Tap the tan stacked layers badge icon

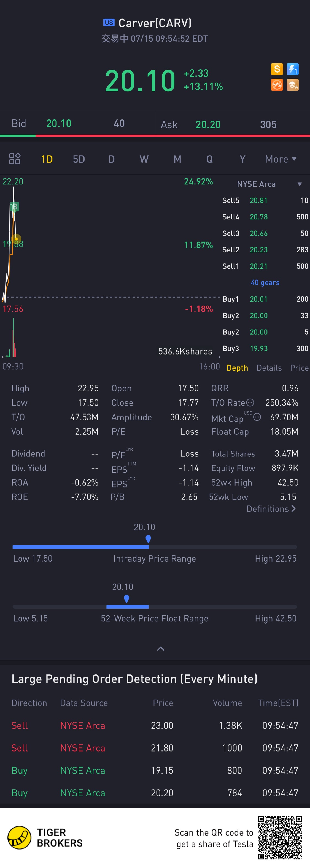[292, 85]
